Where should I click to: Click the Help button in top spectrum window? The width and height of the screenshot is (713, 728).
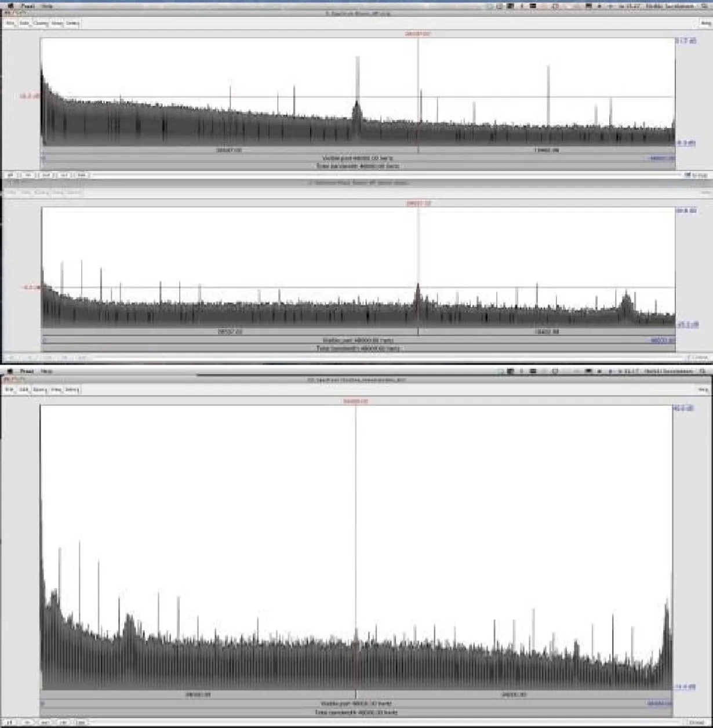tap(705, 23)
